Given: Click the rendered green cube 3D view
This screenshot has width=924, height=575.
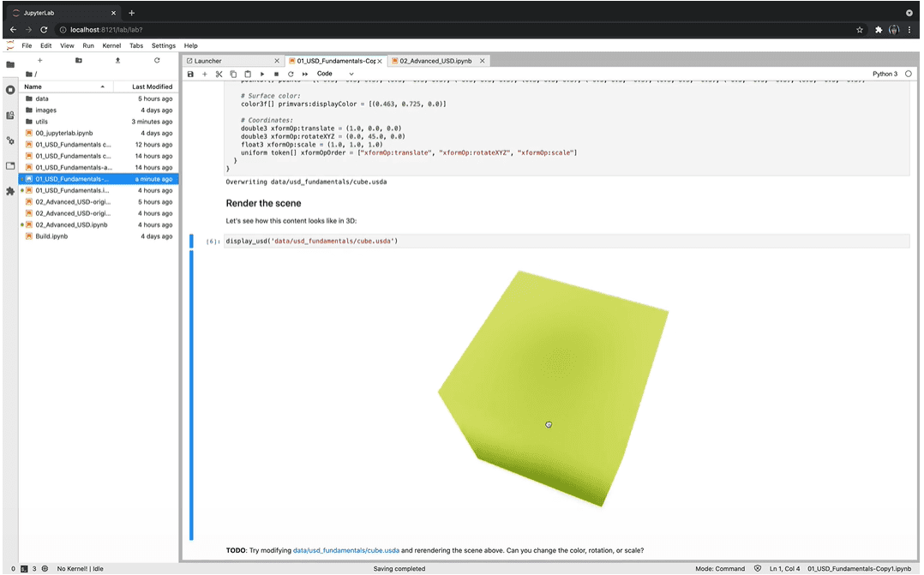Looking at the screenshot, I should point(554,389).
